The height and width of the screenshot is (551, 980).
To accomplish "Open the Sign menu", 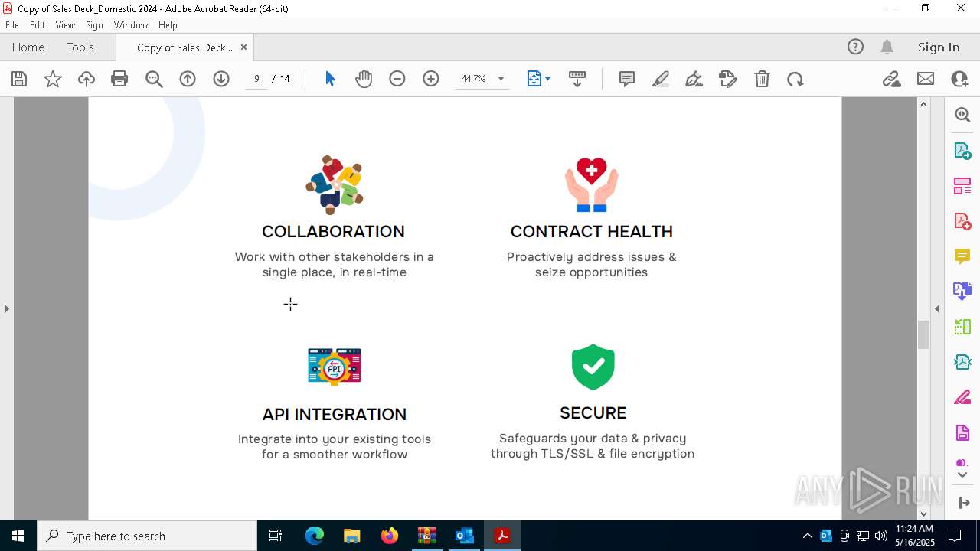I will click(x=94, y=25).
